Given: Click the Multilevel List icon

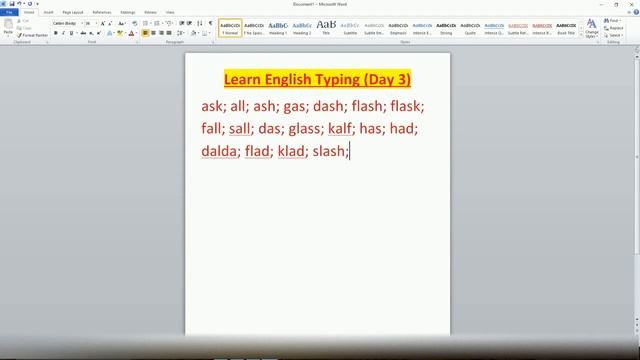Looking at the screenshot, I should 168,23.
